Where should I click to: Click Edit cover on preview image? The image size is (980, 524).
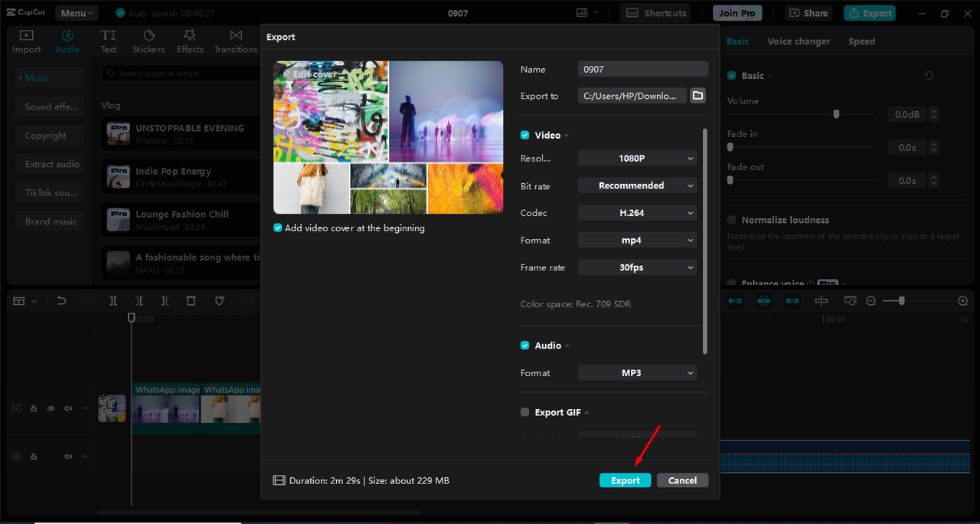pyautogui.click(x=309, y=74)
